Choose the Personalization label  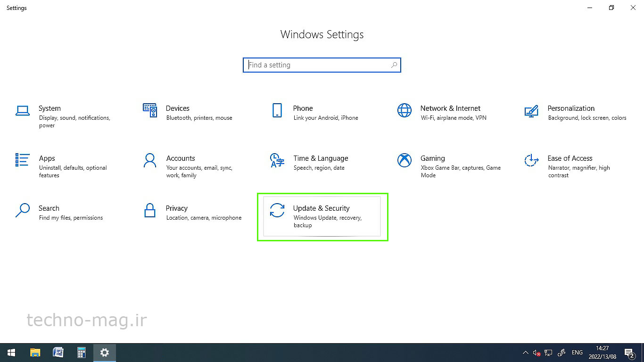click(x=571, y=108)
